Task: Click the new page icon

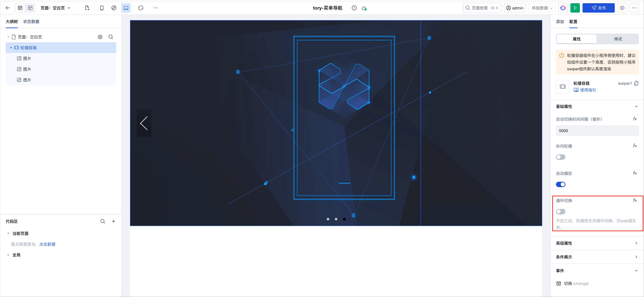Action: (87, 8)
